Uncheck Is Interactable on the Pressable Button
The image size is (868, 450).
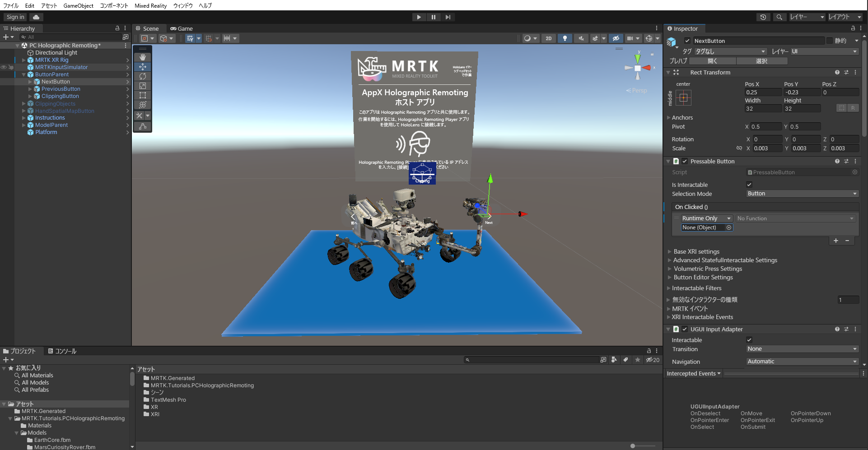[x=749, y=184]
